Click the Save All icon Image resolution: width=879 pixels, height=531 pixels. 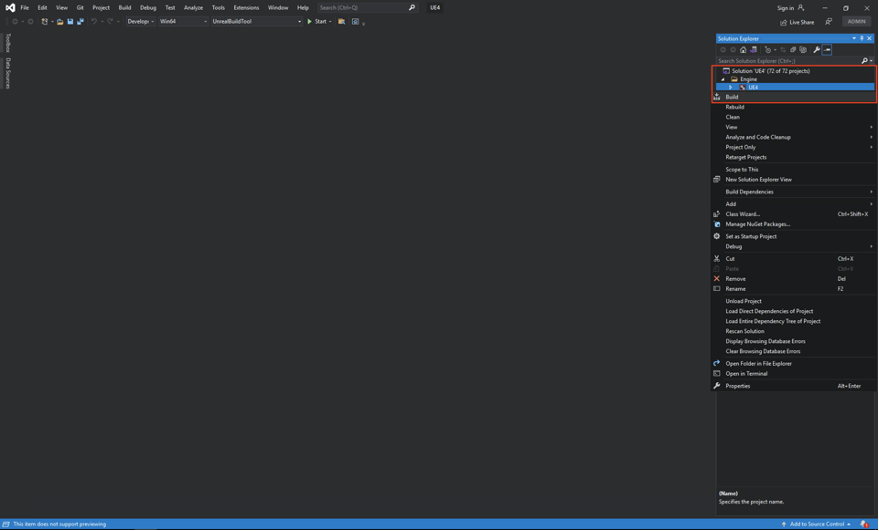[x=80, y=21]
